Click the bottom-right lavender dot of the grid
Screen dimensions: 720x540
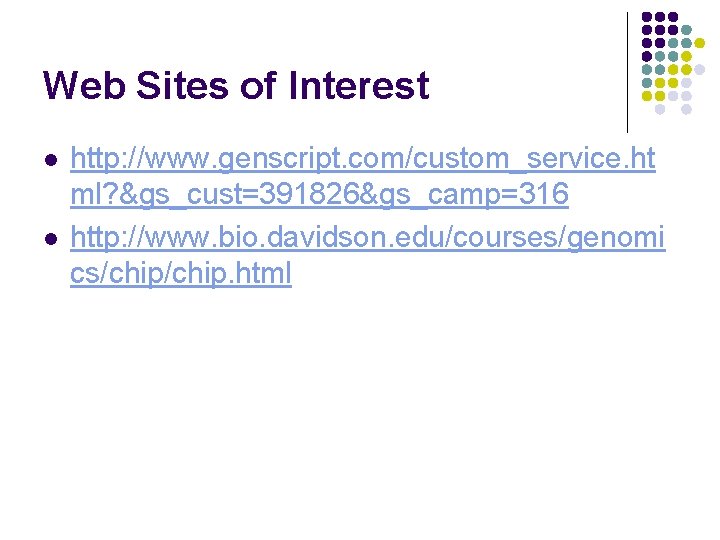pos(686,109)
